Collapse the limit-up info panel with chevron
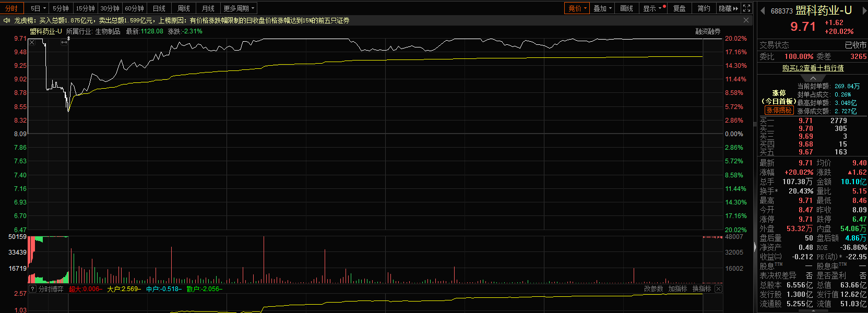The image size is (868, 313). coord(813,78)
